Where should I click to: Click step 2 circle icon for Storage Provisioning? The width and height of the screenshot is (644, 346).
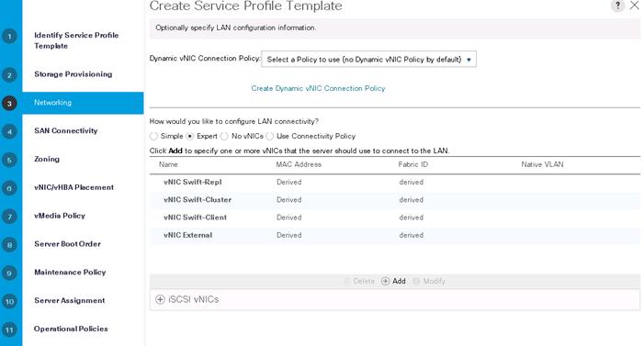(x=9, y=75)
